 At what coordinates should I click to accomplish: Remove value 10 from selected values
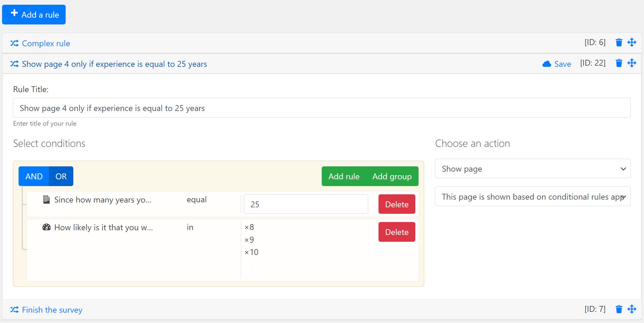click(247, 252)
